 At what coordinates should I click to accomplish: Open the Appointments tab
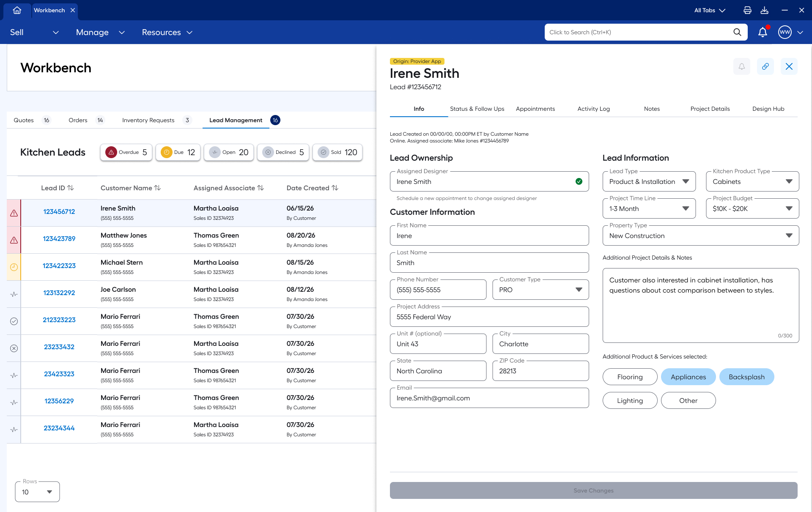tap(535, 109)
